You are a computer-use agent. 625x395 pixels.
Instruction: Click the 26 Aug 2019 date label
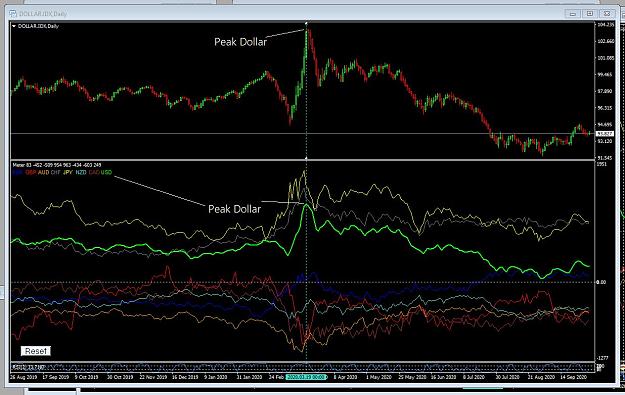point(24,377)
